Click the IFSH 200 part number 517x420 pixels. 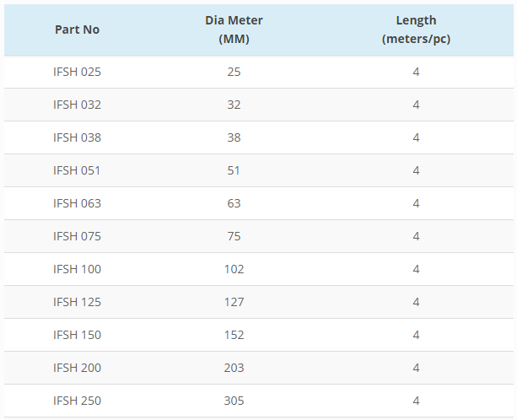[77, 368]
